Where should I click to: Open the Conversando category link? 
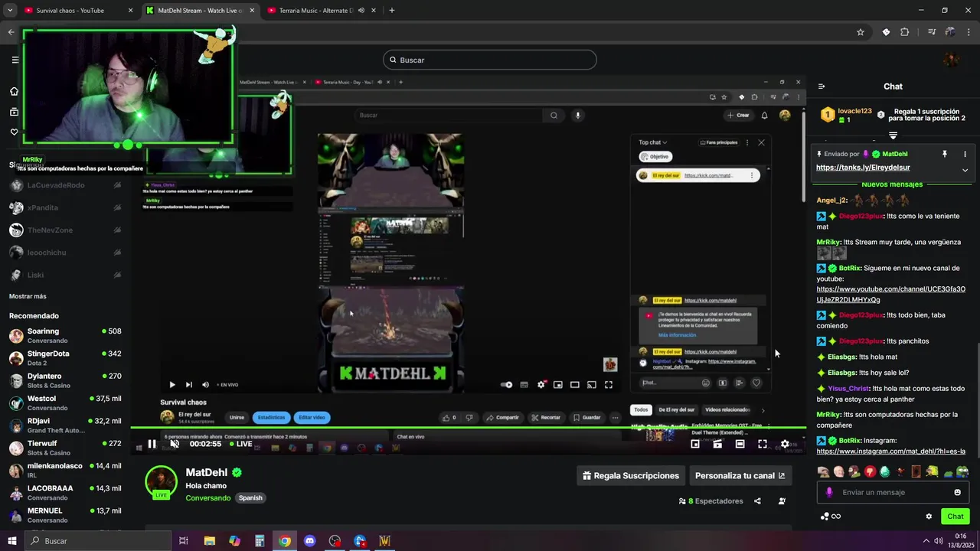pos(207,497)
